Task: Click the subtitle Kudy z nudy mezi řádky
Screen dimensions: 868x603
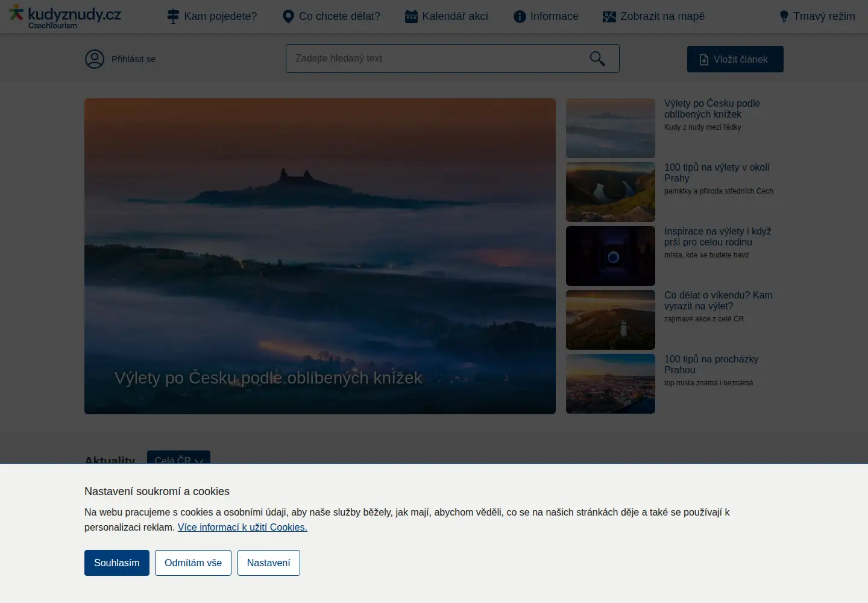Action: 703,127
